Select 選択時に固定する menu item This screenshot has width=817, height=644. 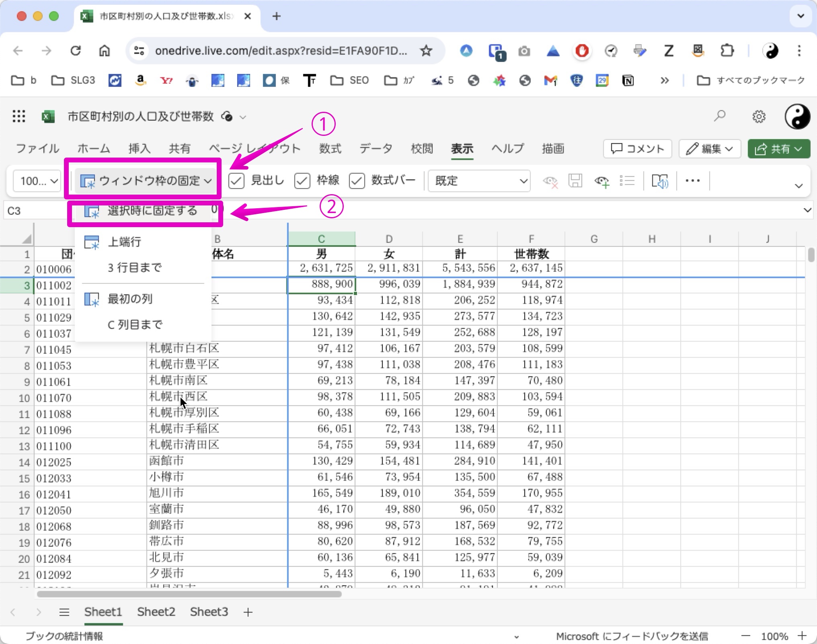coord(152,211)
